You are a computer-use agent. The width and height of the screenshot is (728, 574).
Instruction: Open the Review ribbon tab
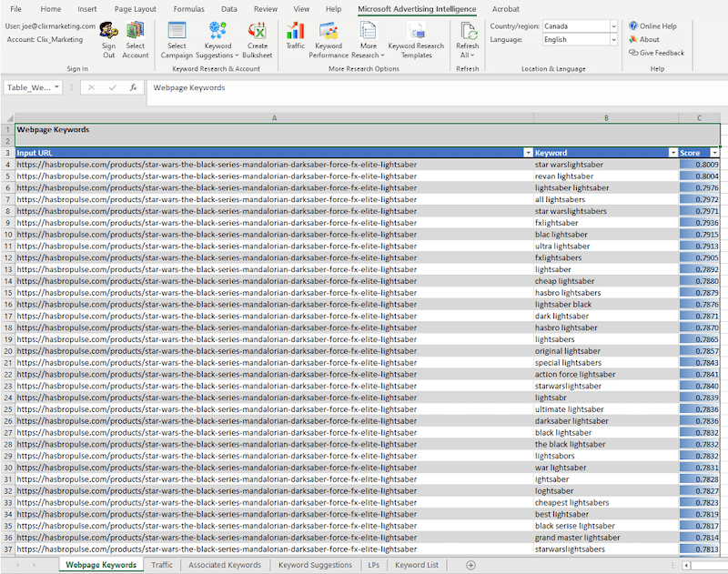pyautogui.click(x=266, y=9)
